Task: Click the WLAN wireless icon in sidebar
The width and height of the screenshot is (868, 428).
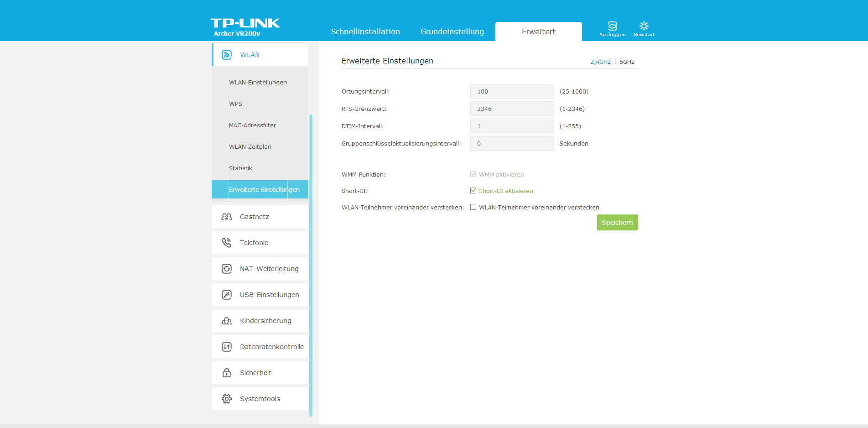Action: (x=227, y=55)
